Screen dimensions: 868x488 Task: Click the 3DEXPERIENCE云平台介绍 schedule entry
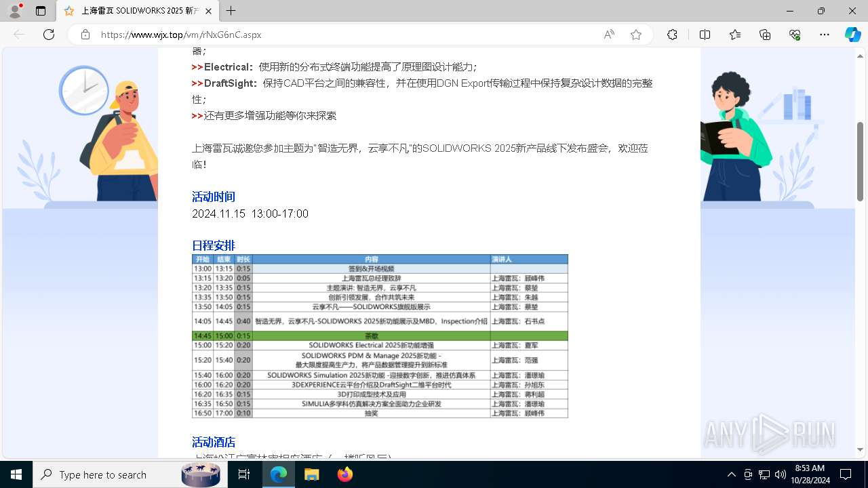click(372, 384)
